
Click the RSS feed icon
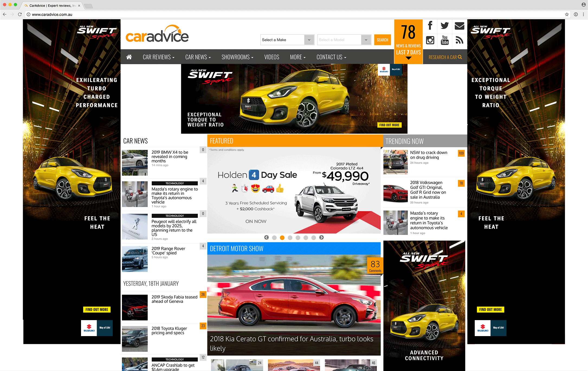coord(459,41)
